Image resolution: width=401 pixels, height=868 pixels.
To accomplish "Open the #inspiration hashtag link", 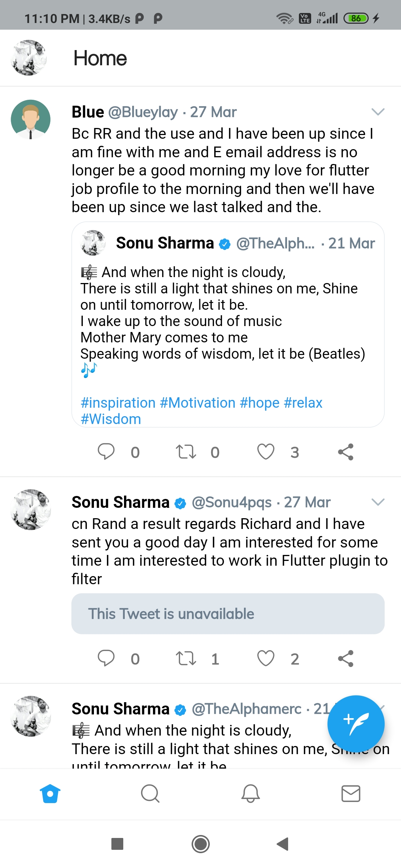I will click(118, 403).
